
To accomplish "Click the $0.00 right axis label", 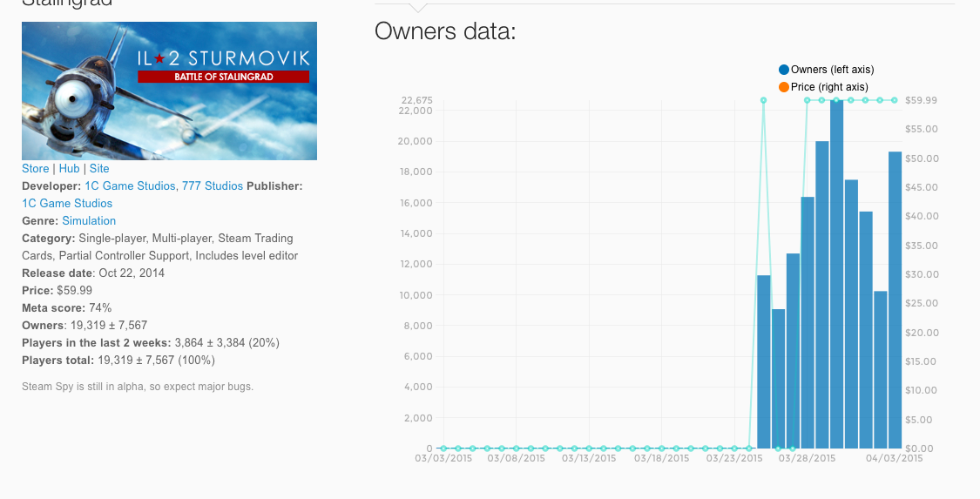I will [919, 448].
